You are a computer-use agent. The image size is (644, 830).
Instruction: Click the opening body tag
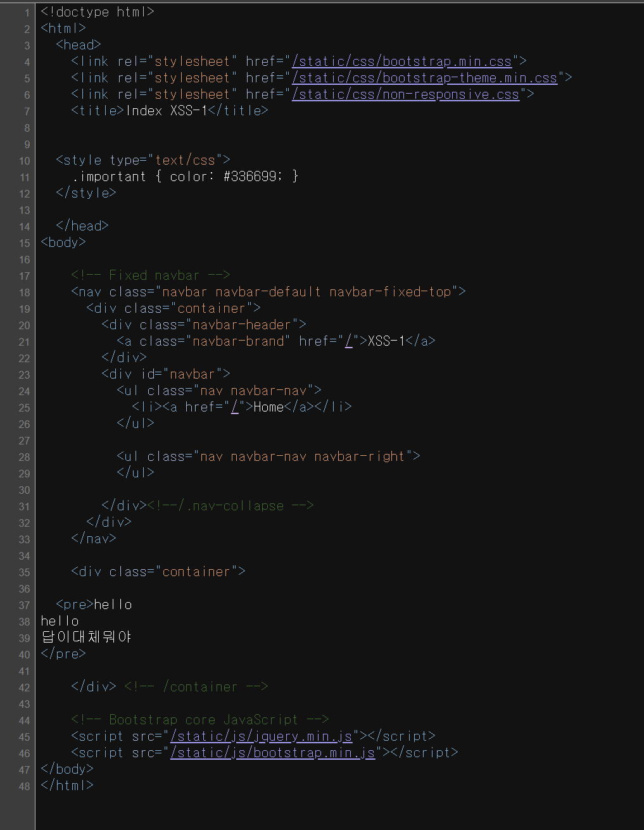(x=63, y=242)
